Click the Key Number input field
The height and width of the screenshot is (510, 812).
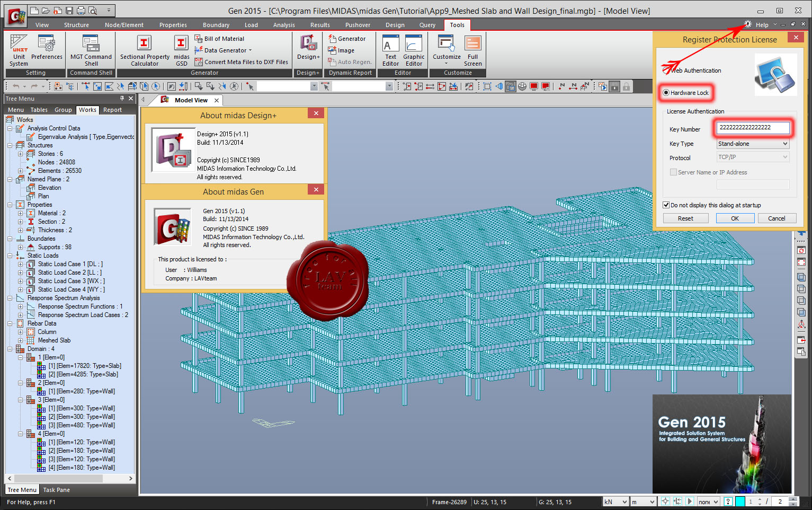click(753, 128)
